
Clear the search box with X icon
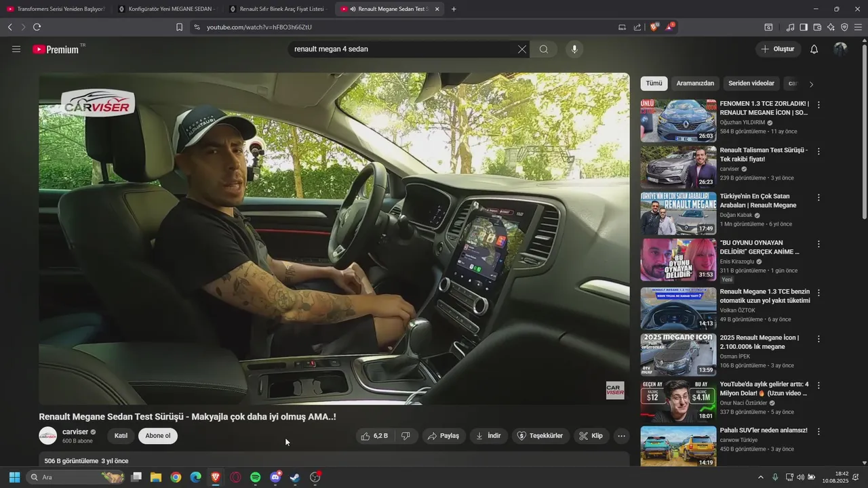tap(522, 49)
